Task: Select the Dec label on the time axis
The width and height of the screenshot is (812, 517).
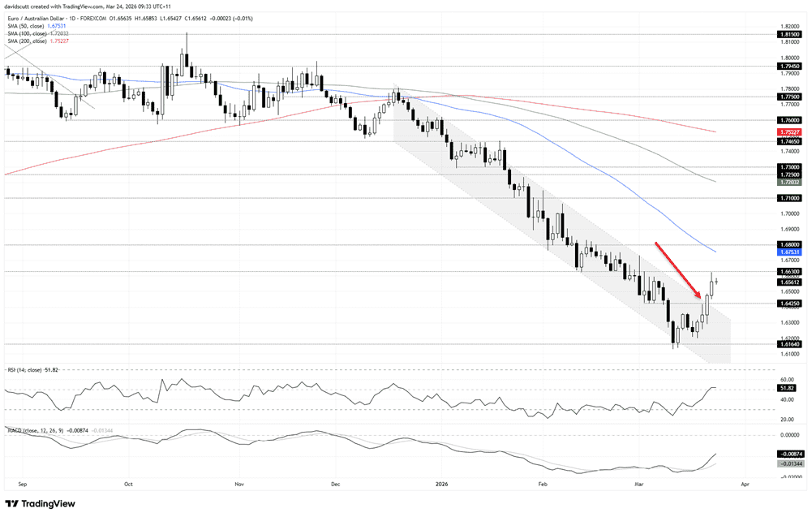Action: 336,485
